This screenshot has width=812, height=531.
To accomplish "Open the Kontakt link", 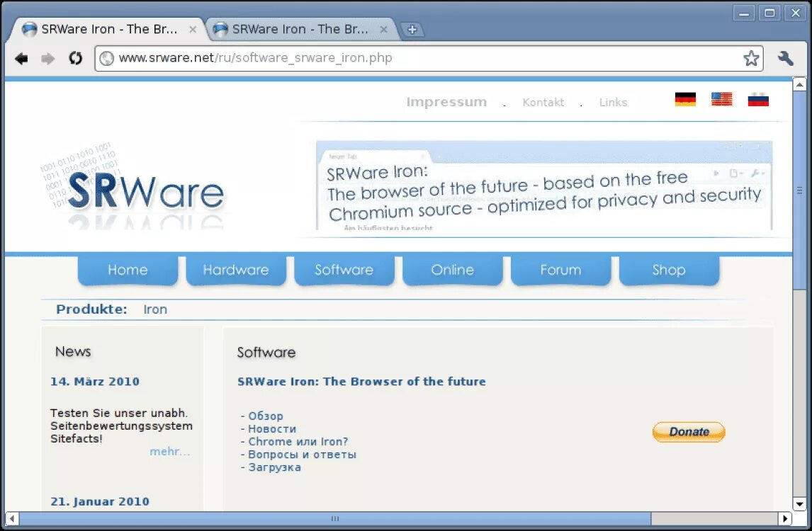I will tap(543, 103).
